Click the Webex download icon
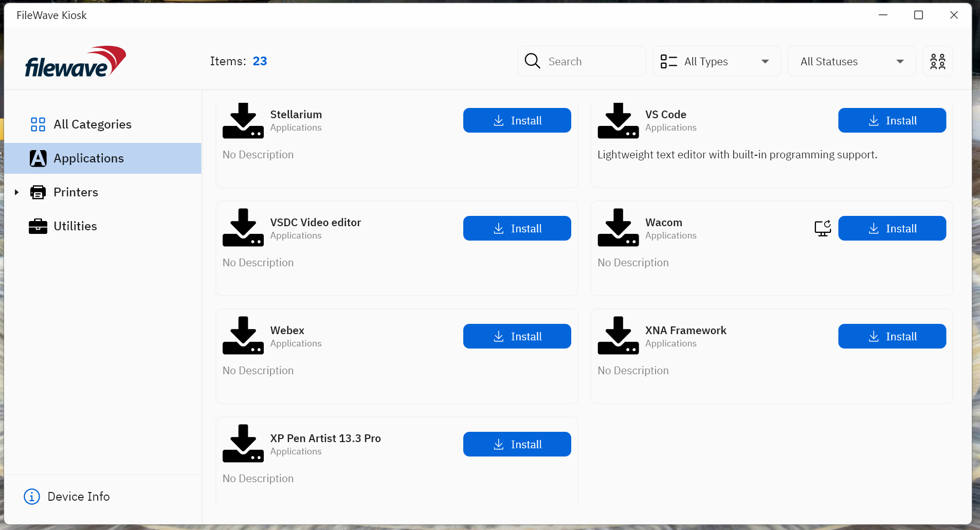 243,336
